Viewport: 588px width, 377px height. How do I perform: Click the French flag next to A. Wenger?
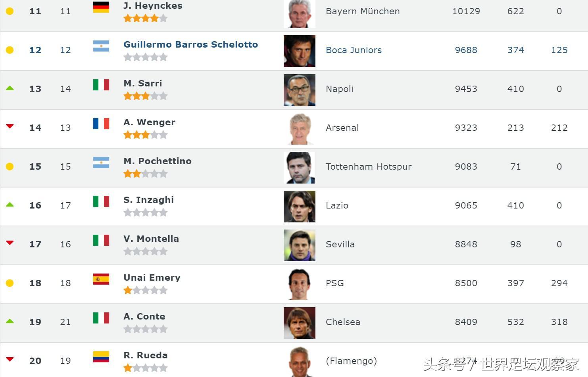[101, 124]
